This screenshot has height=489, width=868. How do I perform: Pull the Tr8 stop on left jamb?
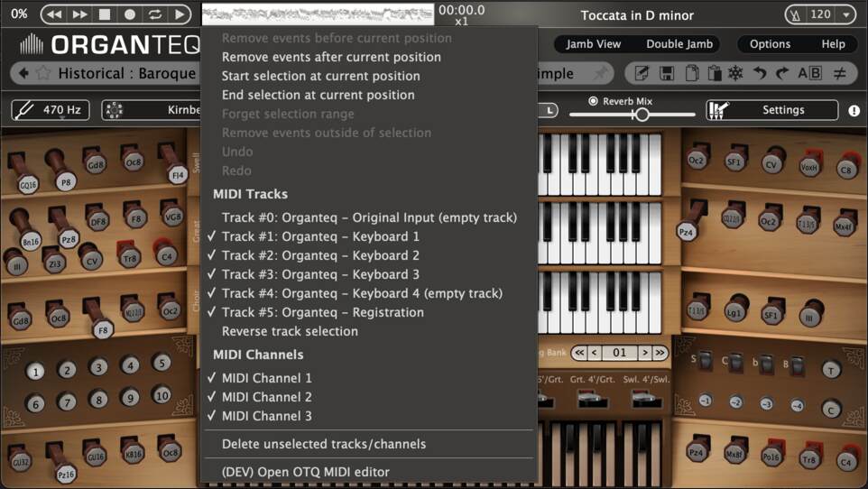pos(128,255)
